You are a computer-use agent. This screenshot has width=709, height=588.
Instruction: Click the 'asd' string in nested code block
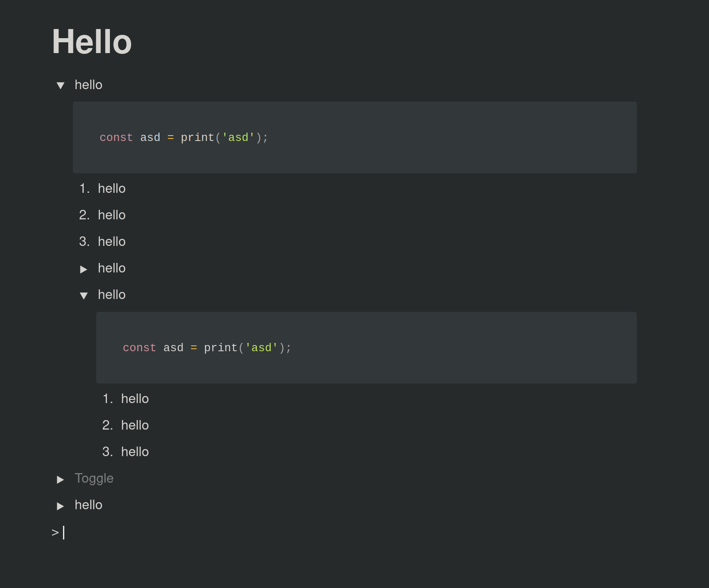(x=262, y=347)
